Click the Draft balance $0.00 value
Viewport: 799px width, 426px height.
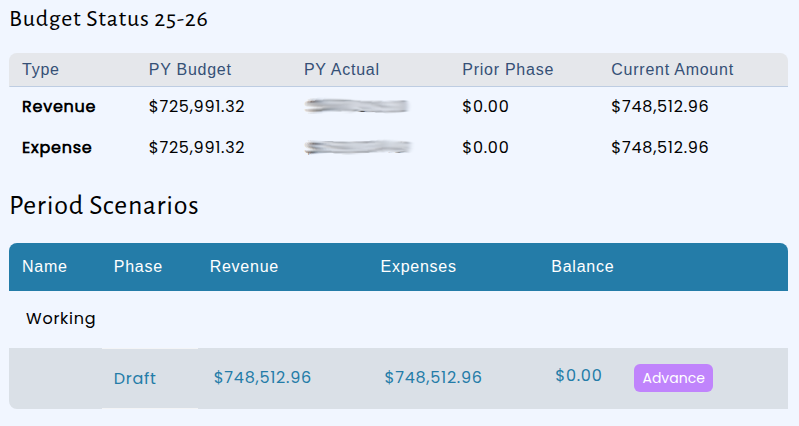pos(578,376)
